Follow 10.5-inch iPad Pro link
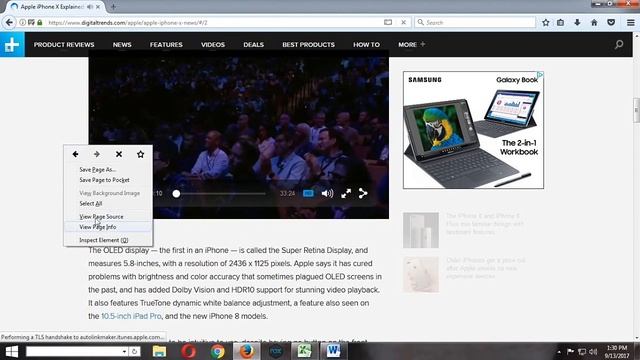Screen dimensions: 640x360 131,316
